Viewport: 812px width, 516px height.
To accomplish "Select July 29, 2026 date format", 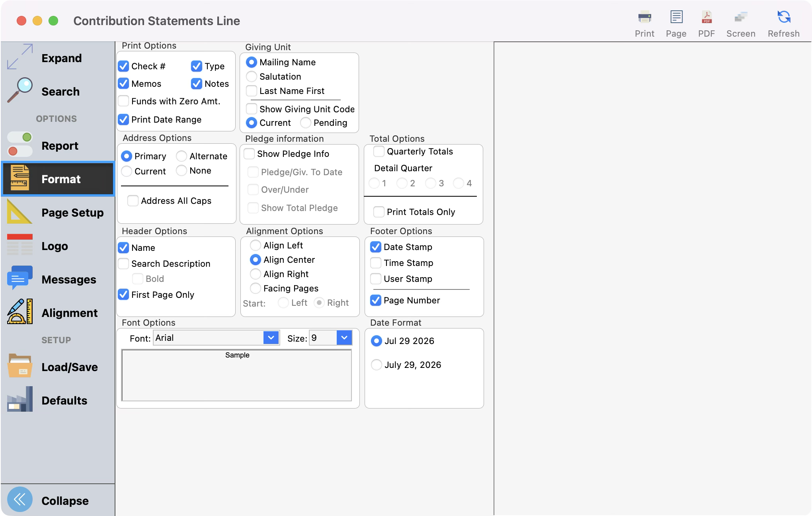I will coord(376,365).
